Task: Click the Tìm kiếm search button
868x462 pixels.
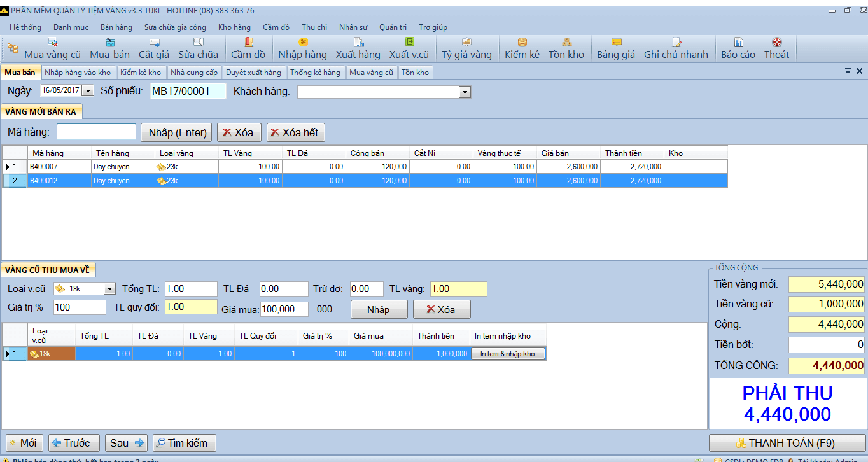Action: pyautogui.click(x=184, y=443)
